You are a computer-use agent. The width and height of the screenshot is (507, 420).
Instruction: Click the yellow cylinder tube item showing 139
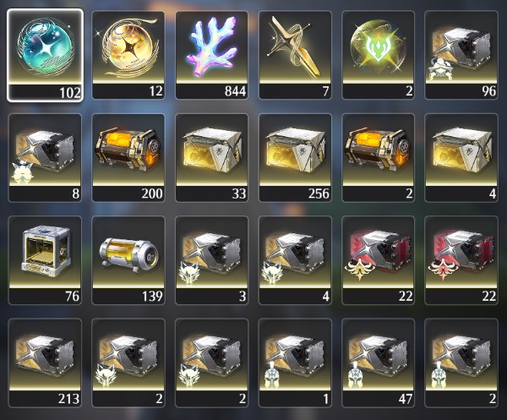click(128, 260)
